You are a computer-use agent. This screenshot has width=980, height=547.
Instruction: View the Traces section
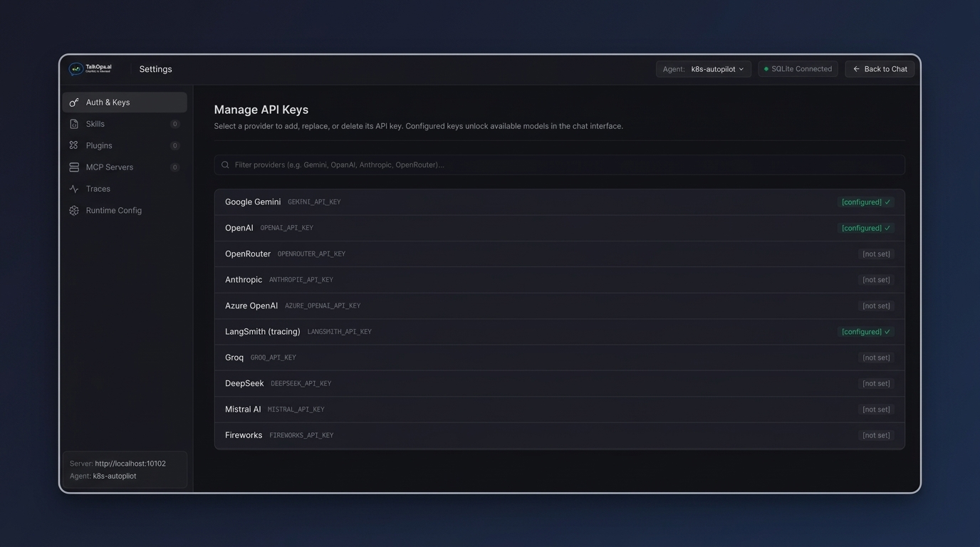pyautogui.click(x=125, y=189)
